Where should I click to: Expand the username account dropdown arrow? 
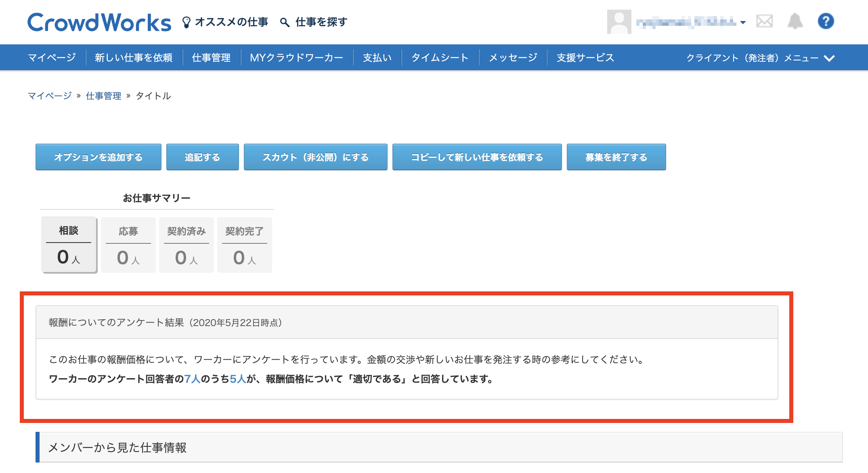point(743,23)
